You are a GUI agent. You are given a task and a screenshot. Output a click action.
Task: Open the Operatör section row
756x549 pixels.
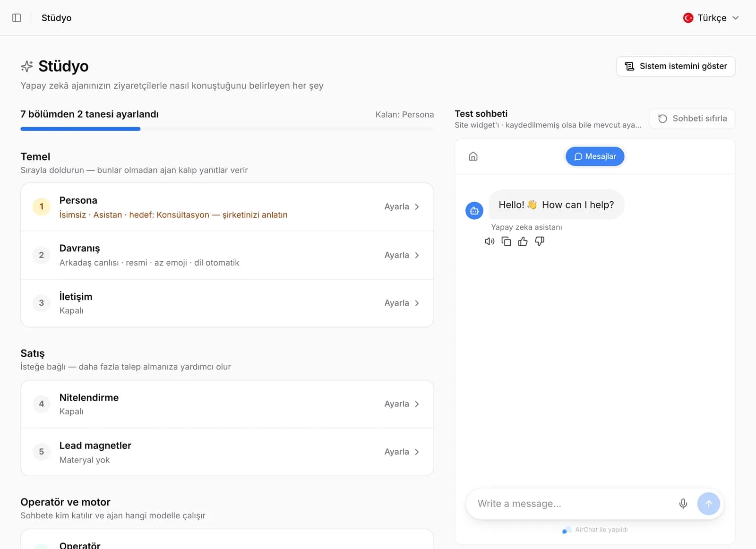coord(227,540)
